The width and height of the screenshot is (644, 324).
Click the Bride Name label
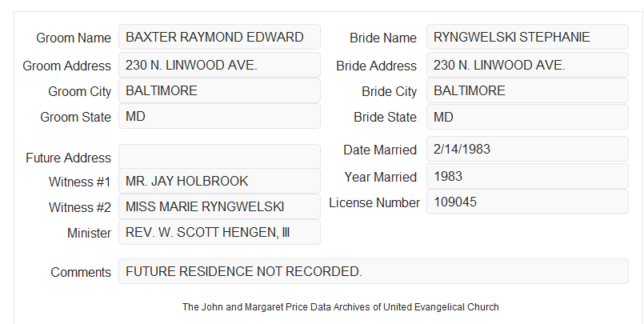pos(383,38)
